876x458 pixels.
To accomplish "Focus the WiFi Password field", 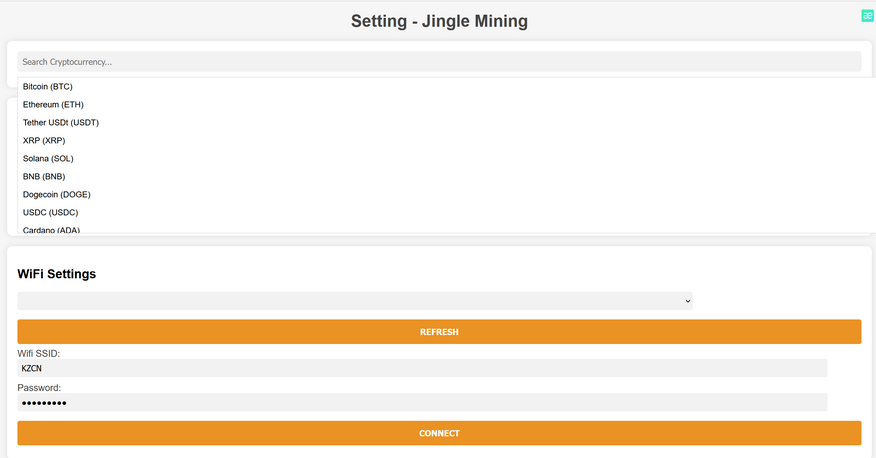I will tap(422, 402).
